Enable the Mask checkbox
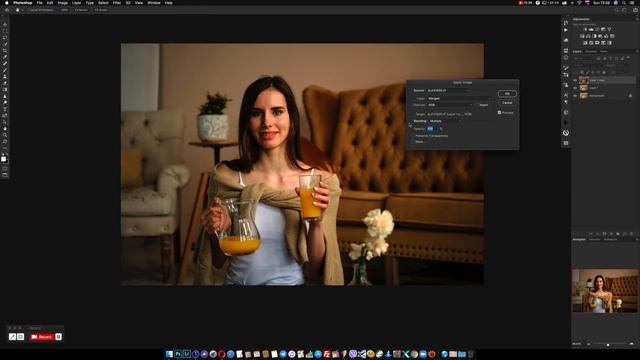Image resolution: width=640 pixels, height=360 pixels. [413, 142]
